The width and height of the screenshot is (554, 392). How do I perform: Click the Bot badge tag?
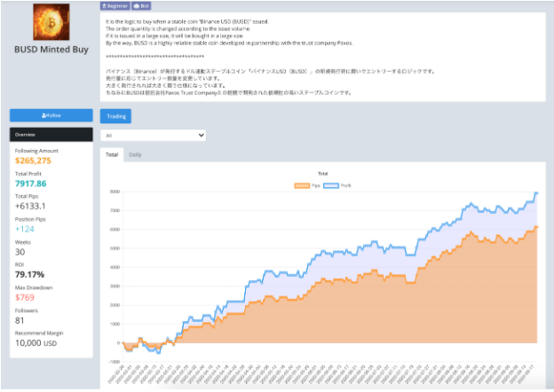(141, 6)
